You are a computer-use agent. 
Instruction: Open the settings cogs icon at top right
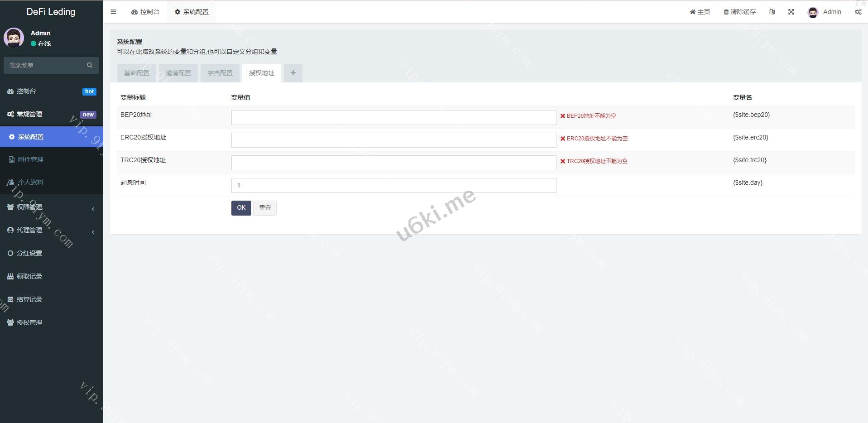(x=858, y=12)
